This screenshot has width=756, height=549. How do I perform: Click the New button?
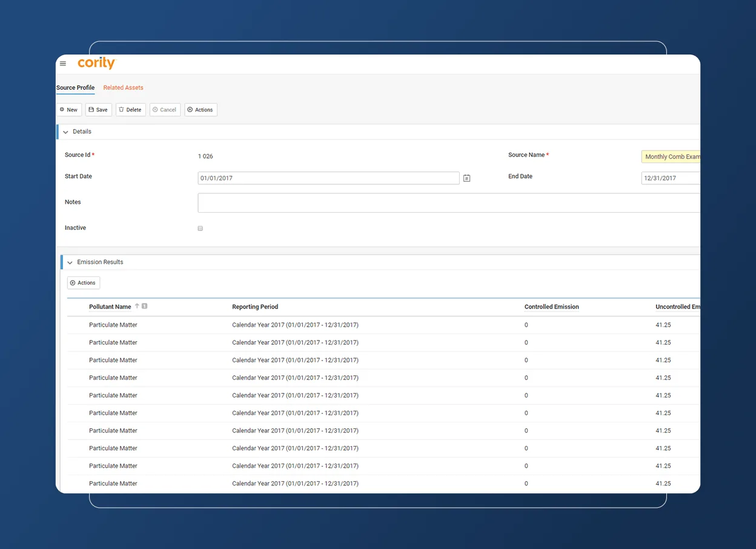click(x=68, y=110)
